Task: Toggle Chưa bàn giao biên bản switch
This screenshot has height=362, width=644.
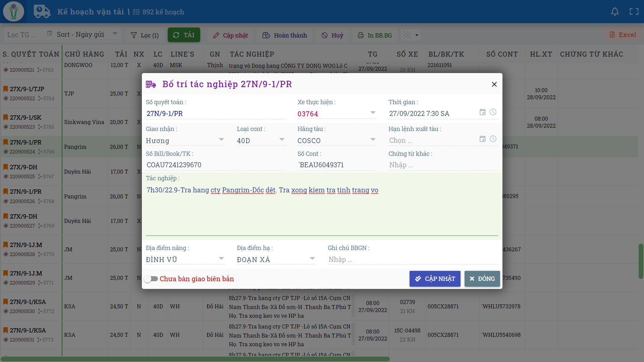Action: pos(151,279)
